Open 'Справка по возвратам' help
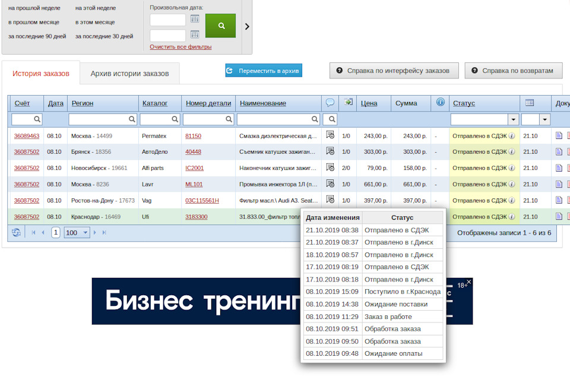 point(513,71)
